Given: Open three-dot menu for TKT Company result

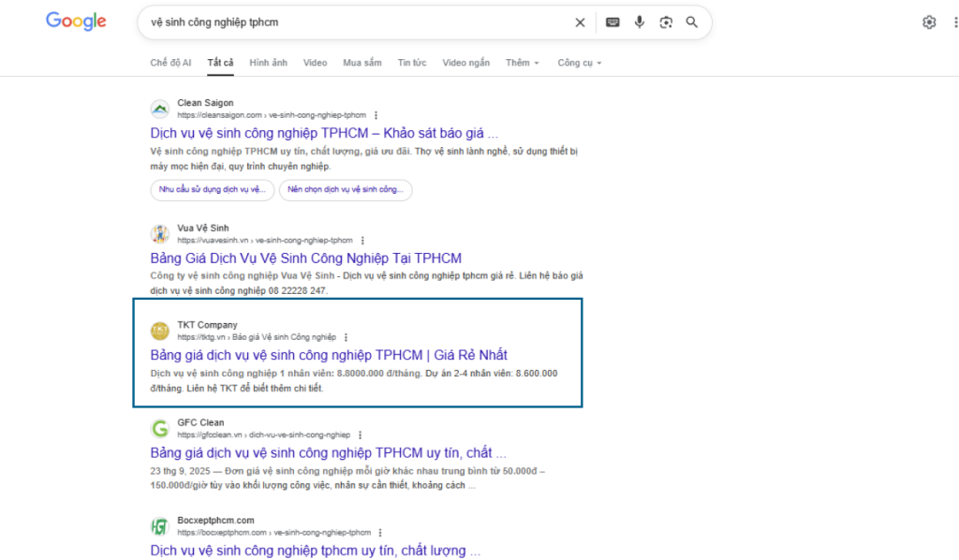Looking at the screenshot, I should pyautogui.click(x=346, y=337).
